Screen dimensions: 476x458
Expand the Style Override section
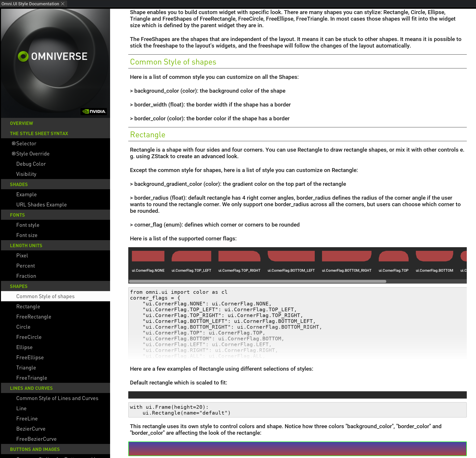coord(14,154)
